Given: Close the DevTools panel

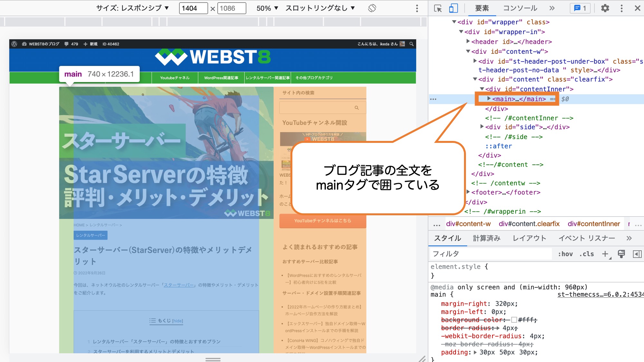Looking at the screenshot, I should (637, 8).
